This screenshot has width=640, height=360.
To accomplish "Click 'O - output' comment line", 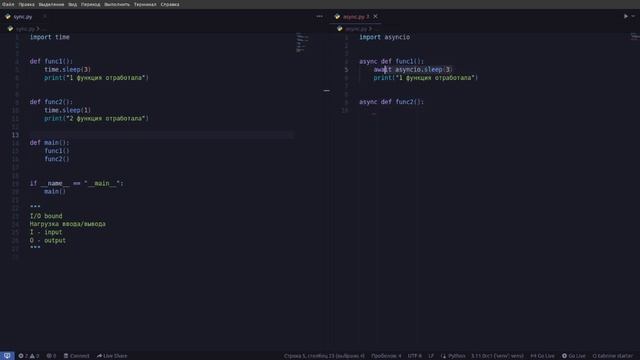I will coord(47,241).
